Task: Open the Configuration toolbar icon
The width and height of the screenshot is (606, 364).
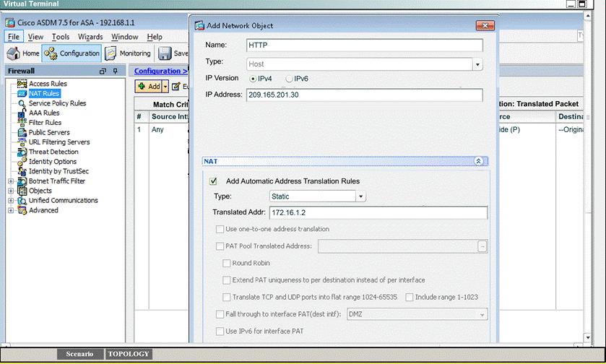Action: 51,53
